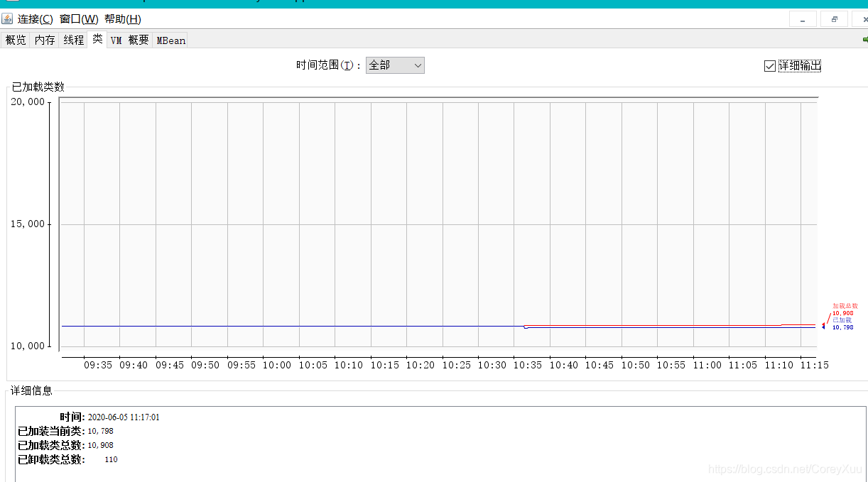Click the blue 已加载 legend label

click(842, 320)
